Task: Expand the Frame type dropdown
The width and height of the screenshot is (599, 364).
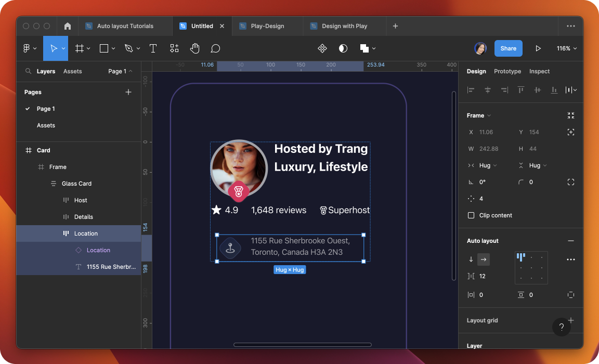Action: tap(479, 115)
